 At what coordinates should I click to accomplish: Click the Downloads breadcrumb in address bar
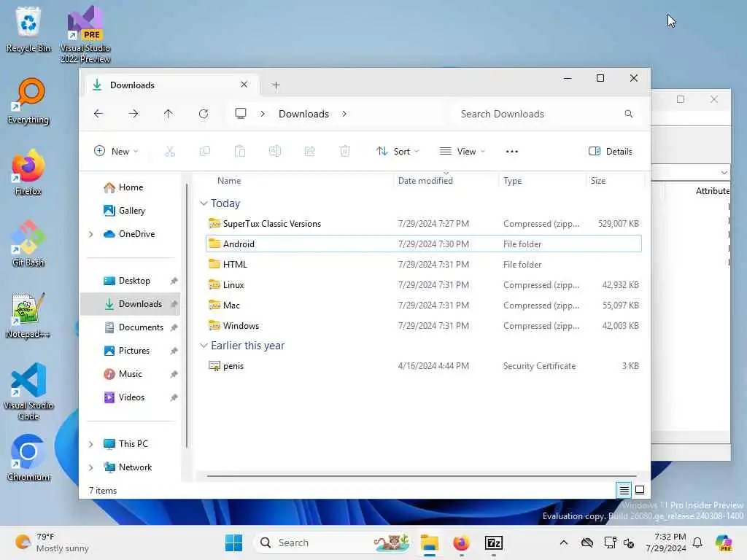(x=303, y=114)
